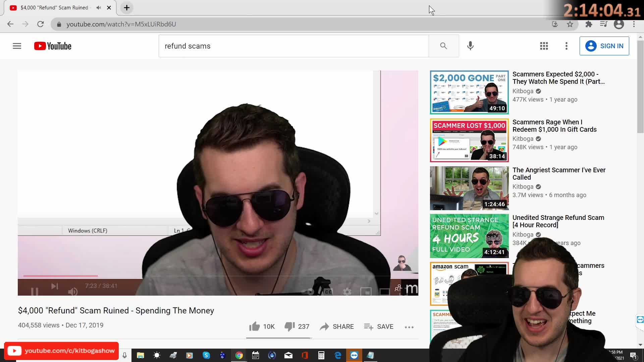644x362 pixels.
Task: Open Skype from taskbar
Action: pos(206,355)
